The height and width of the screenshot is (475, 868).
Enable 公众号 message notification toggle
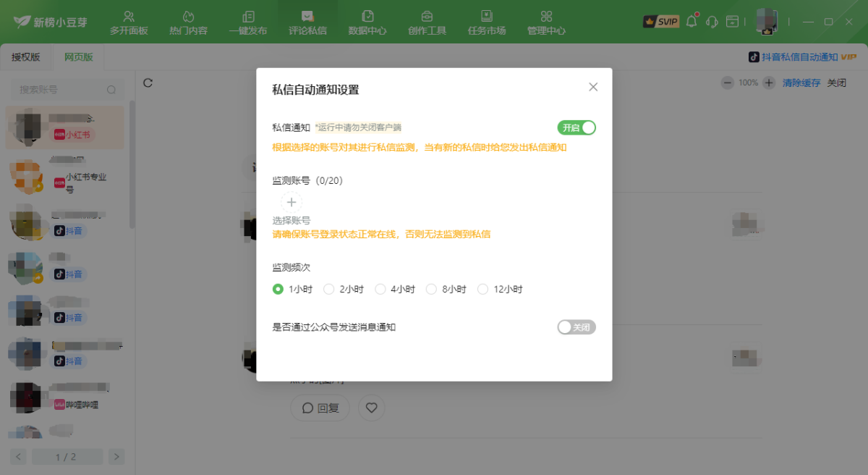576,327
